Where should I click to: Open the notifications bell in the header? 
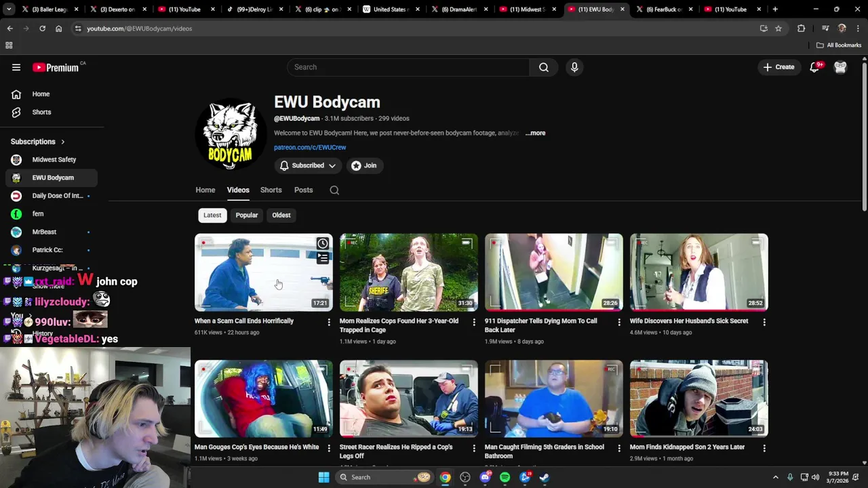(x=815, y=67)
